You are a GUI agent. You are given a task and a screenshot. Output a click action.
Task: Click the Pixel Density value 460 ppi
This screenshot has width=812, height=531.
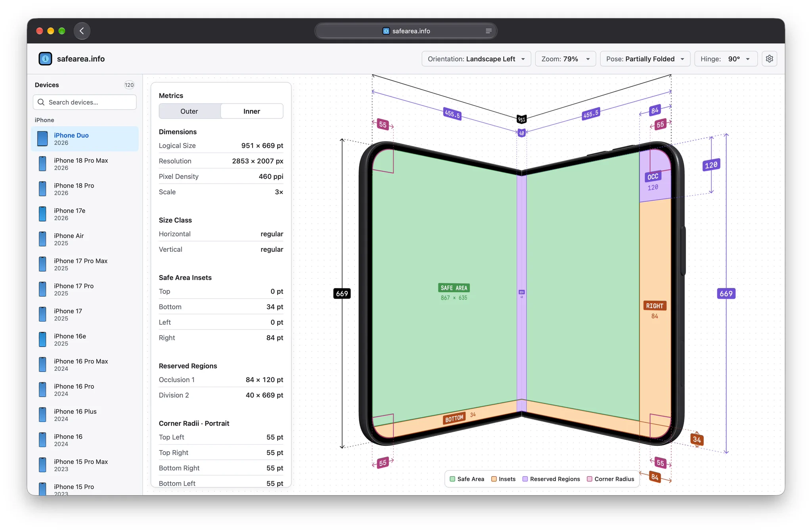[x=271, y=176]
